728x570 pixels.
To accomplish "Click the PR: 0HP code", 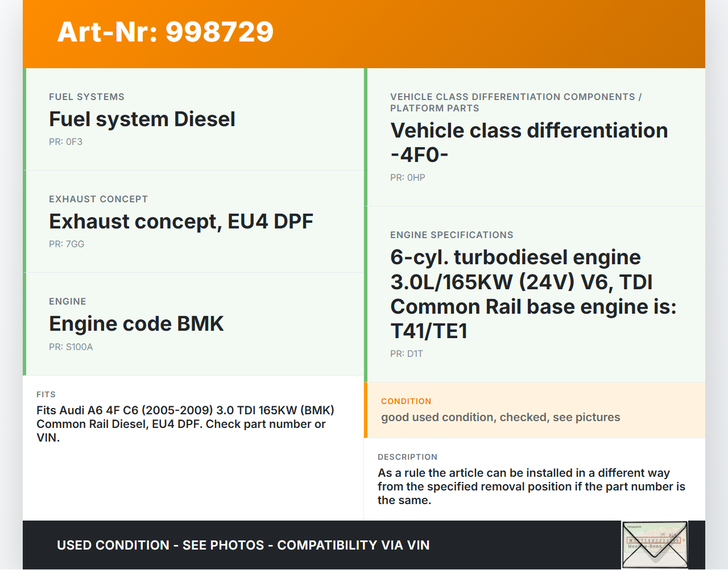I will 407,178.
